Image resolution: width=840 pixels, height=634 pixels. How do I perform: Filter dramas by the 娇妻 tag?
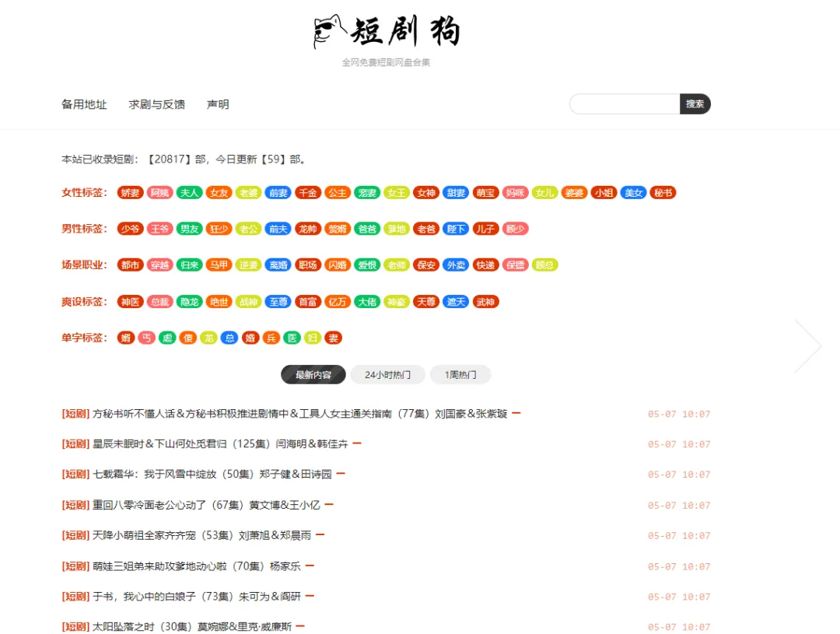[130, 192]
